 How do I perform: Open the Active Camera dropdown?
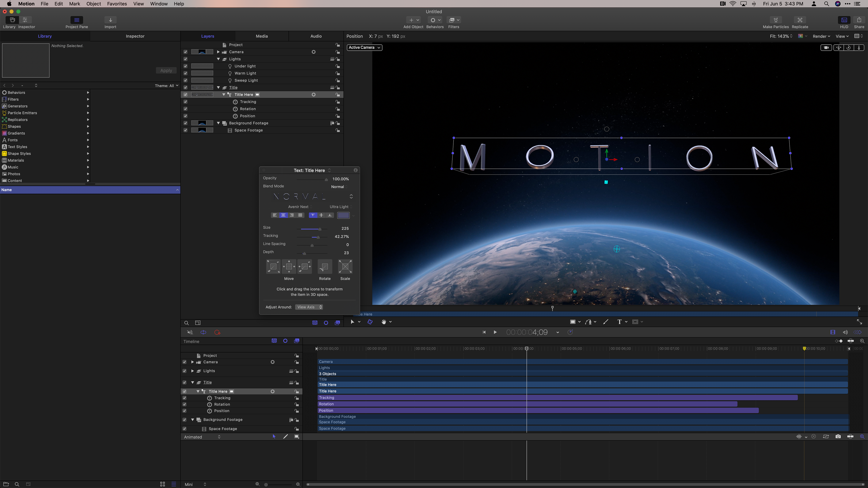pos(364,47)
